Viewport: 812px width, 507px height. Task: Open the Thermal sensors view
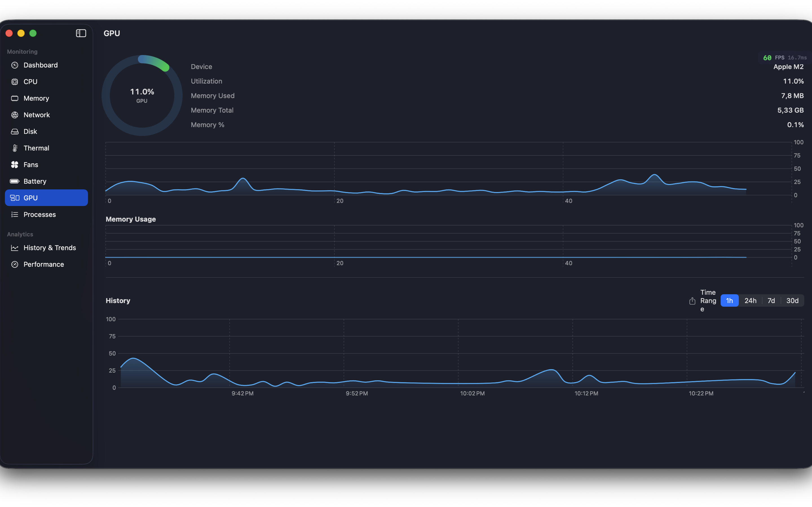click(x=36, y=148)
